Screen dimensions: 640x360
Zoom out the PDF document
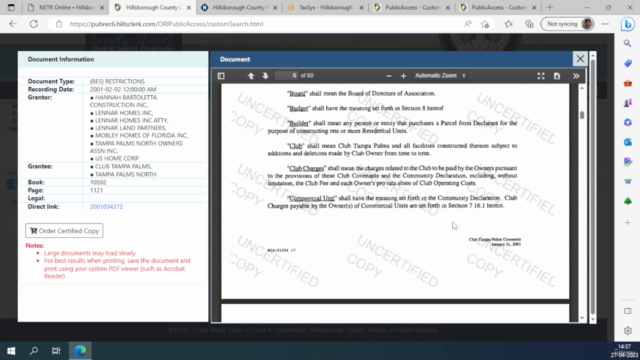tap(389, 76)
